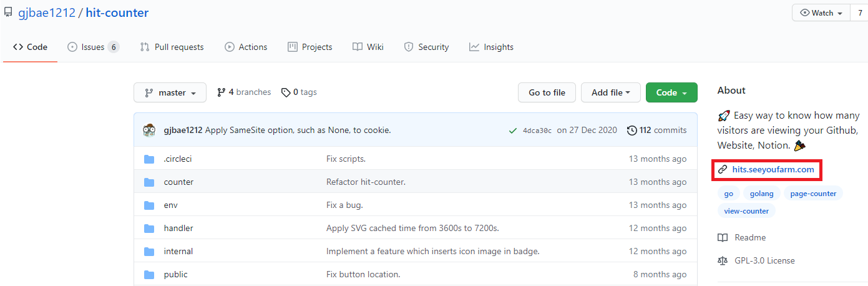Open commit message Fix button location.
Image resolution: width=868 pixels, height=286 pixels.
[x=363, y=274]
